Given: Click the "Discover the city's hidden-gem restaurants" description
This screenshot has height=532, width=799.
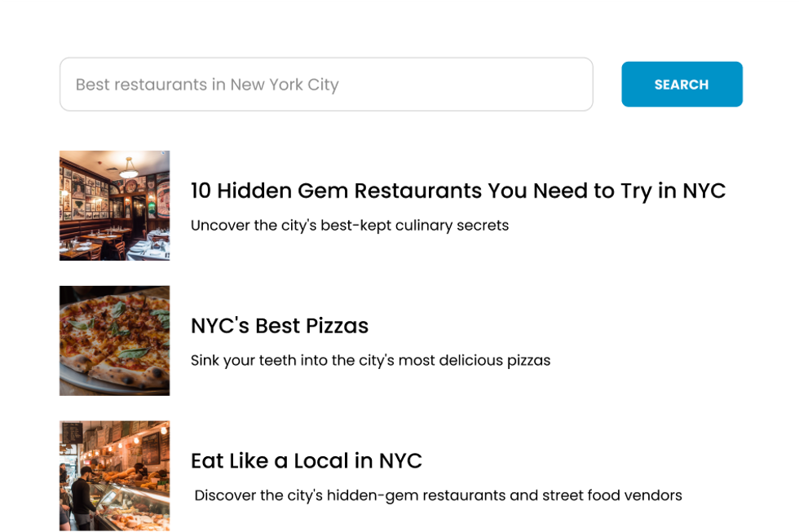Looking at the screenshot, I should [x=438, y=495].
